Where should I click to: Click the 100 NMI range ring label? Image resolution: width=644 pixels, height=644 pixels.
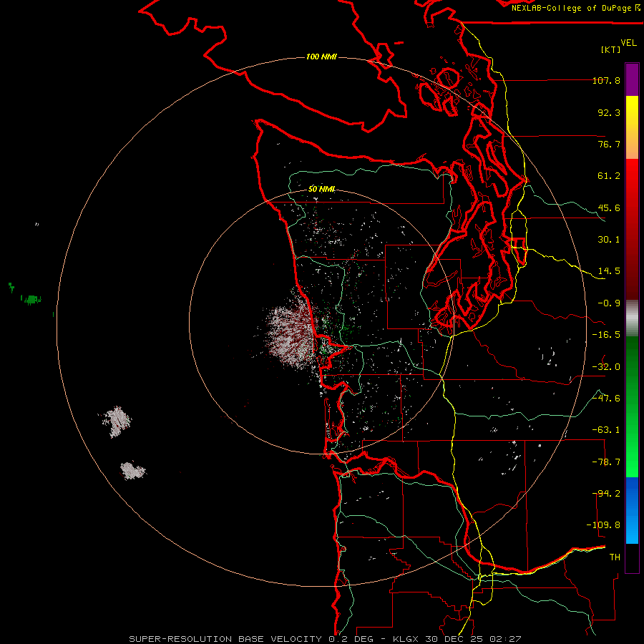click(321, 57)
